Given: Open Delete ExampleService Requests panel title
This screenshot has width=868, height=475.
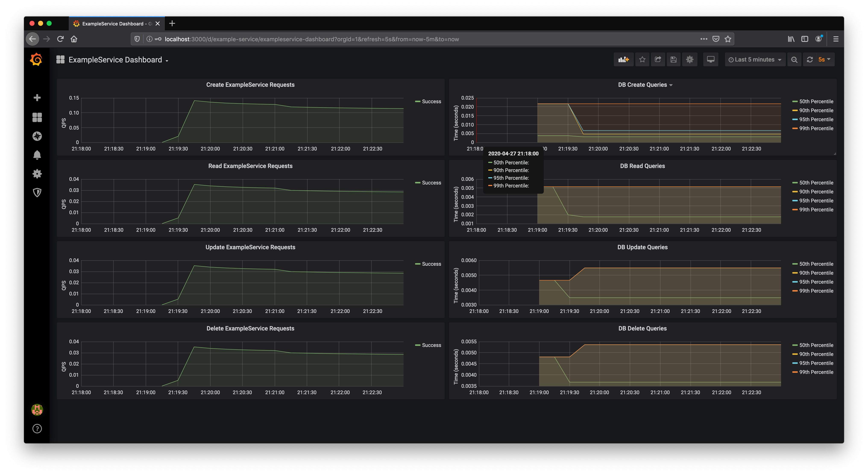Looking at the screenshot, I should 250,329.
